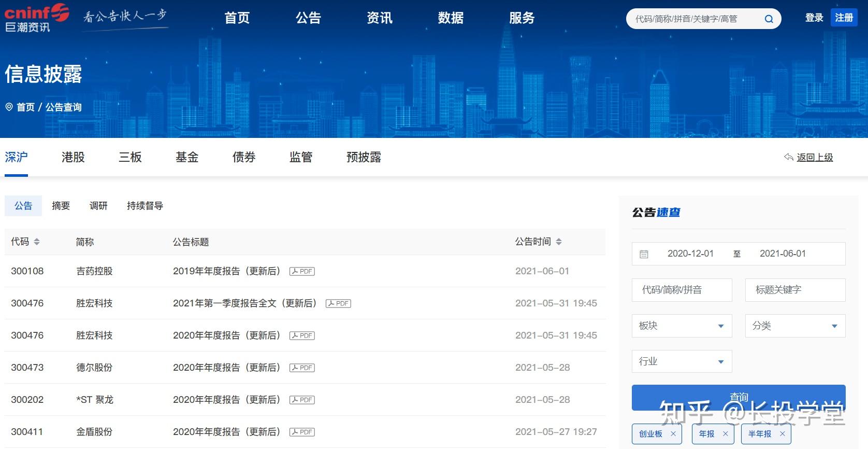
Task: Click the calendar icon in date range
Action: pos(644,254)
